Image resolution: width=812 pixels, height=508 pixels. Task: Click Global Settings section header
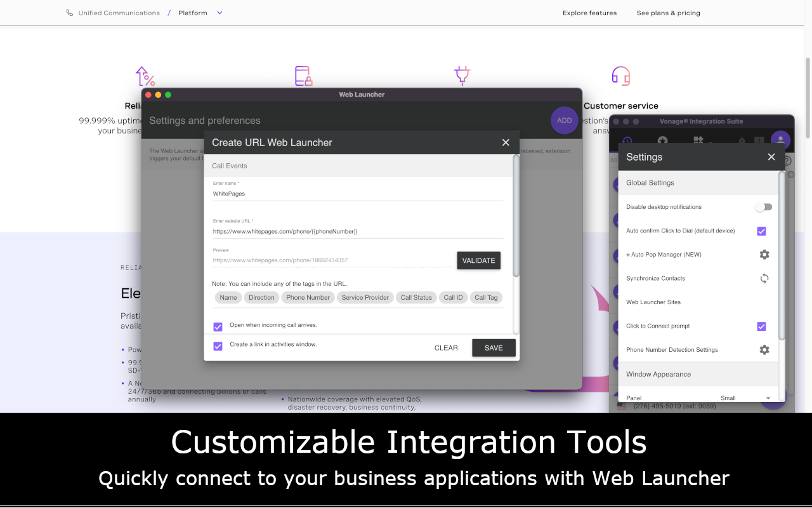698,183
